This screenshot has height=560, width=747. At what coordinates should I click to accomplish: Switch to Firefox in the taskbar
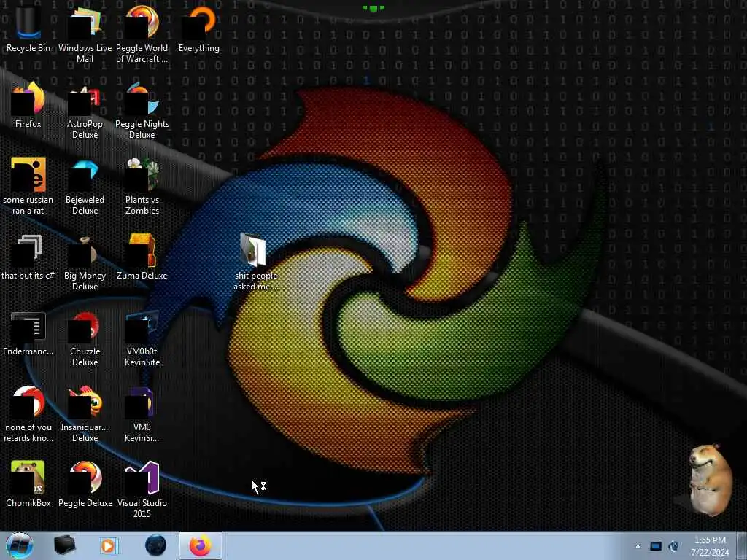coord(201,545)
